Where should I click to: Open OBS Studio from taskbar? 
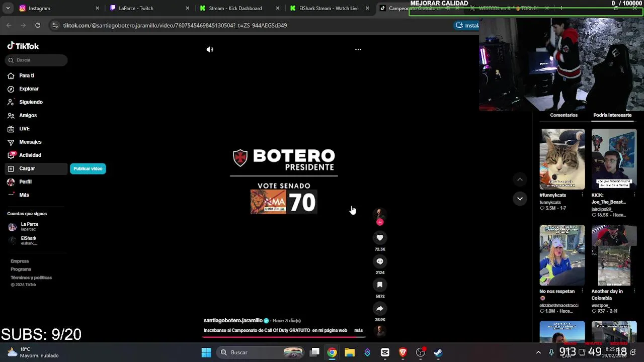tap(421, 352)
